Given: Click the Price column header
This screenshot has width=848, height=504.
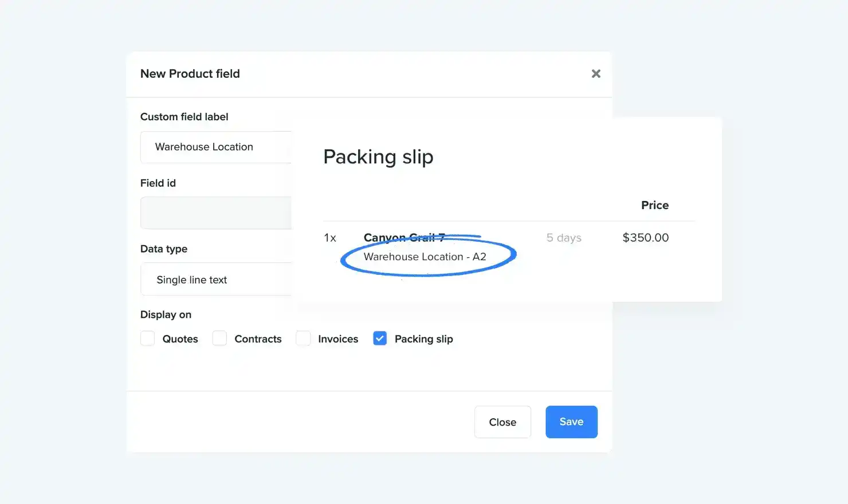Looking at the screenshot, I should 654,205.
